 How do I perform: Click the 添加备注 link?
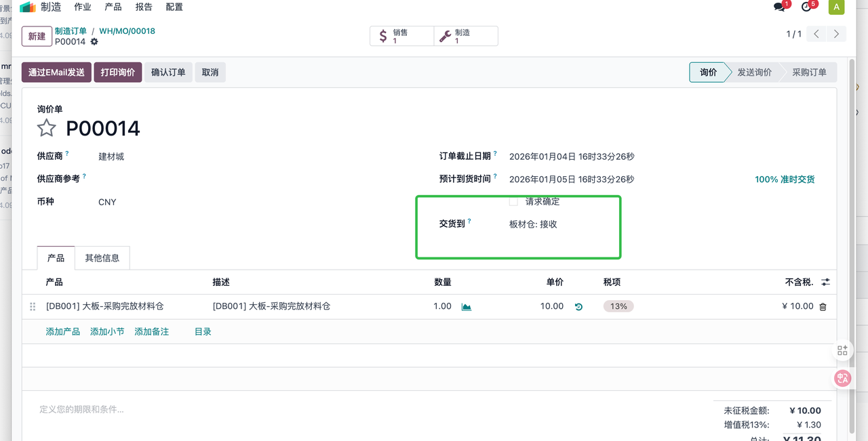[x=152, y=332]
